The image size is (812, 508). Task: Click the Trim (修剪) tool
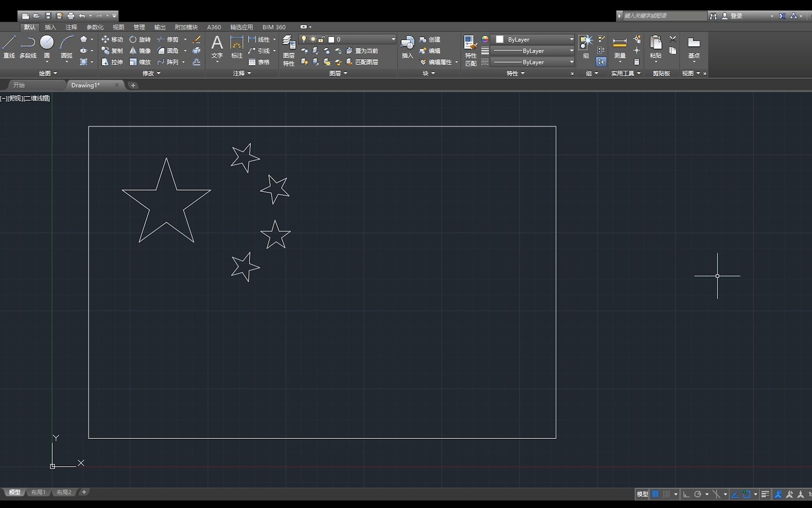coord(168,40)
